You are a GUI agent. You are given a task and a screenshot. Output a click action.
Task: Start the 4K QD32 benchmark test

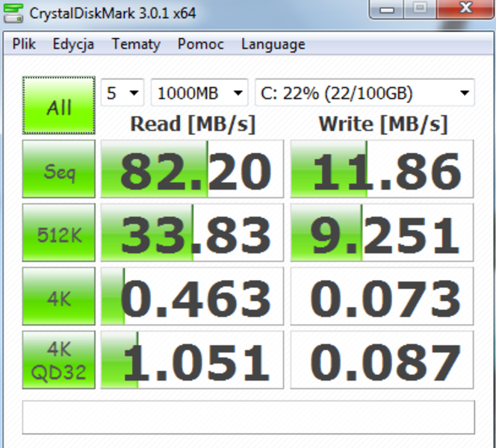click(x=59, y=360)
